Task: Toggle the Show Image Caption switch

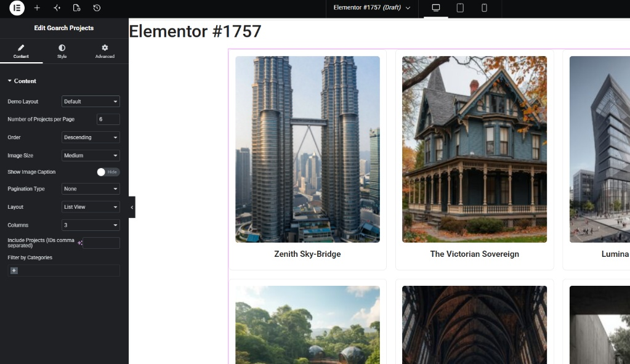Action: tap(108, 172)
